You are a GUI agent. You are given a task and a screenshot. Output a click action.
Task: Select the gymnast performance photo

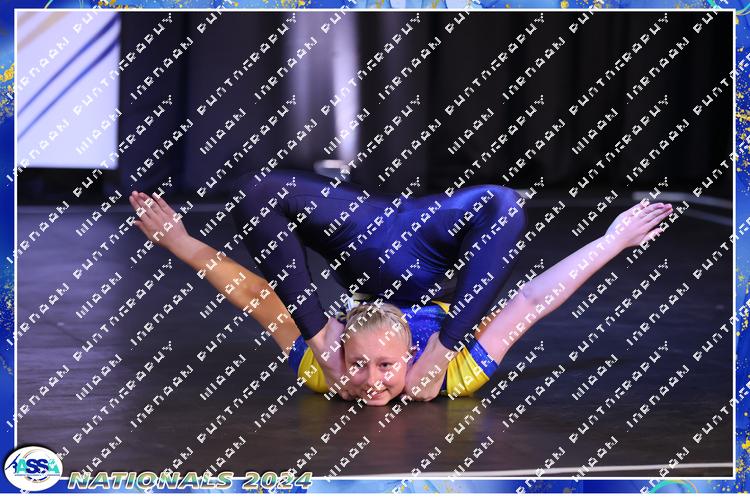coord(375,244)
